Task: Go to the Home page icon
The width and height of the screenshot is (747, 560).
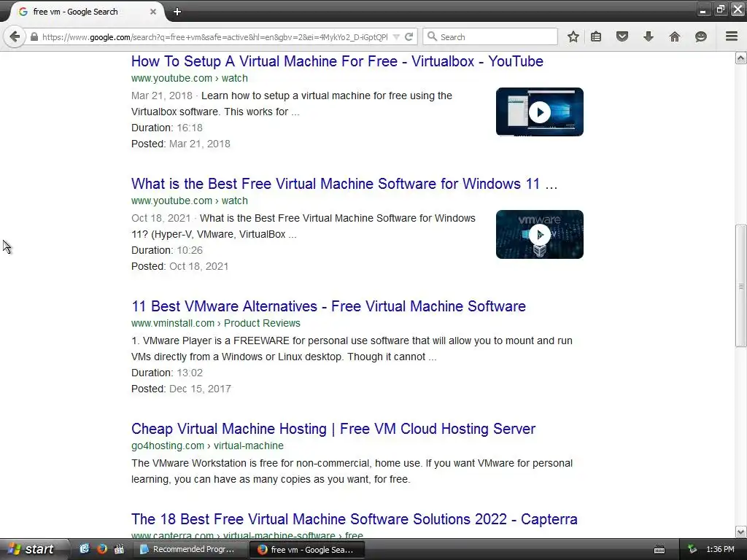Action: coord(675,36)
